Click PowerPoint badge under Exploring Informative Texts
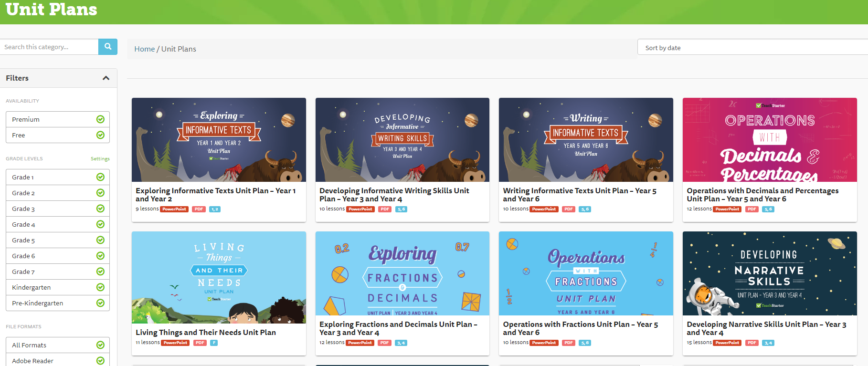The width and height of the screenshot is (868, 366). tap(174, 209)
